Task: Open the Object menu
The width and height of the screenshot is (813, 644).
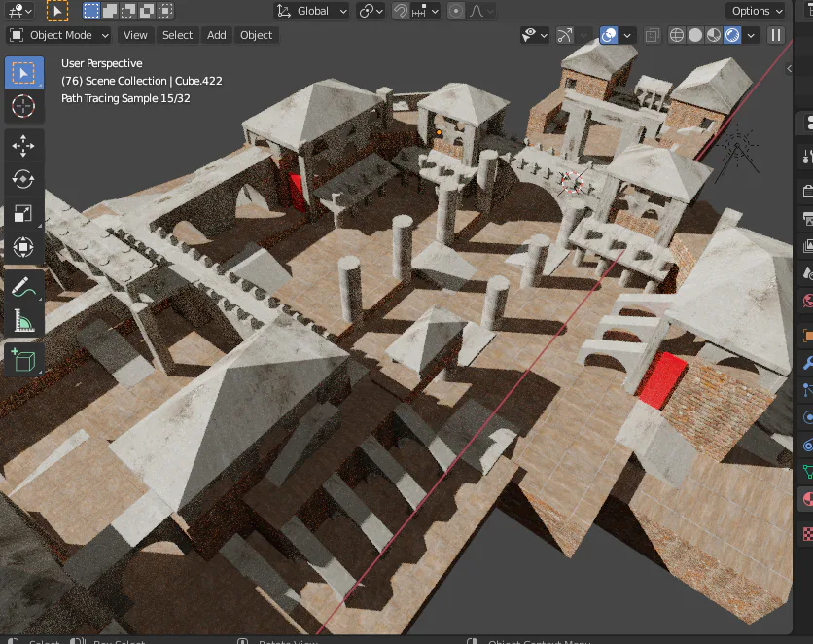Action: tap(256, 35)
